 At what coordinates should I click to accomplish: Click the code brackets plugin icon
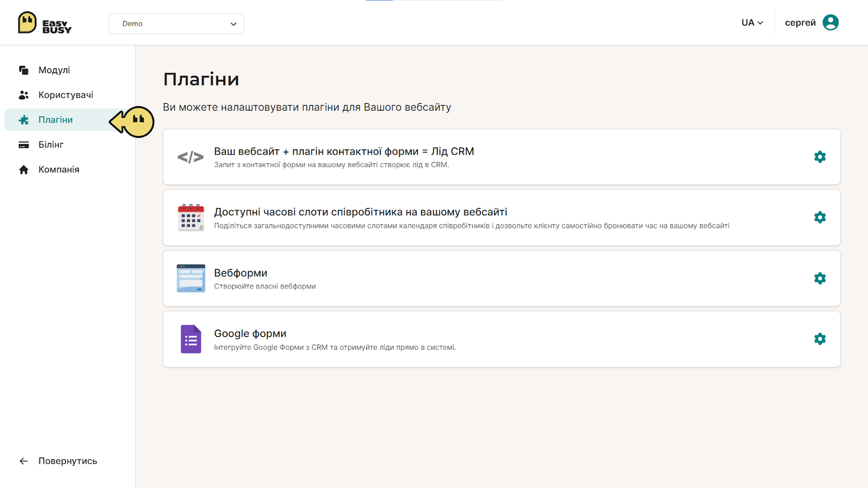click(190, 157)
